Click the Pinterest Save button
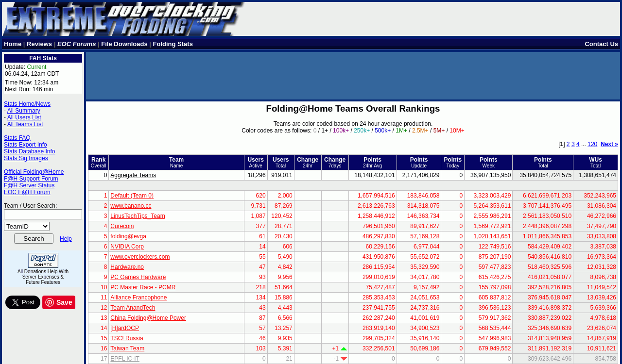 coord(59,302)
